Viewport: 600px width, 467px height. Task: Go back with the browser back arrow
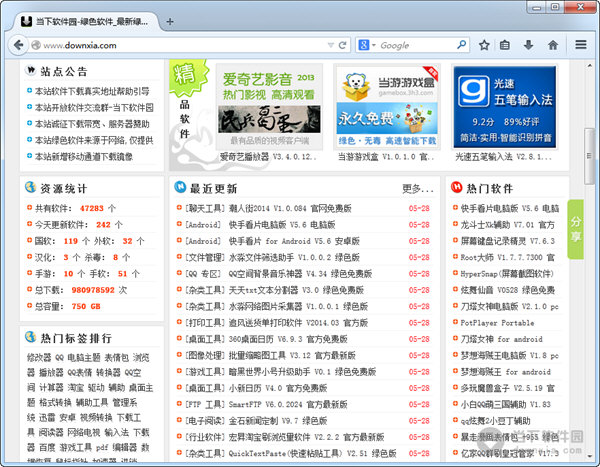18,45
